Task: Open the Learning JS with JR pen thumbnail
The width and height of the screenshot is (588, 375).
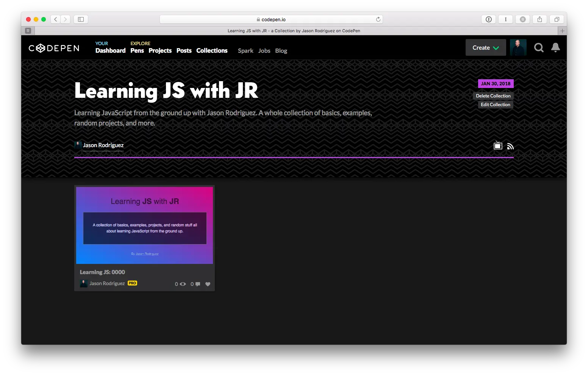Action: click(144, 225)
